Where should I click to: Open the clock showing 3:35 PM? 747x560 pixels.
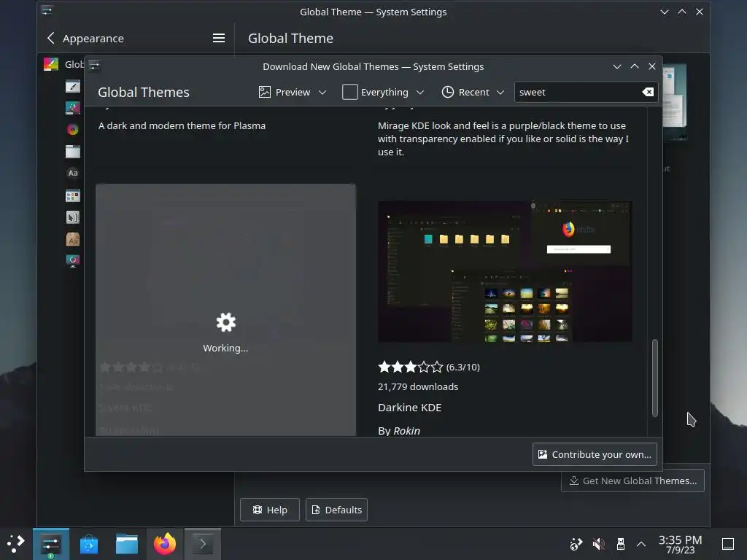pyautogui.click(x=680, y=544)
